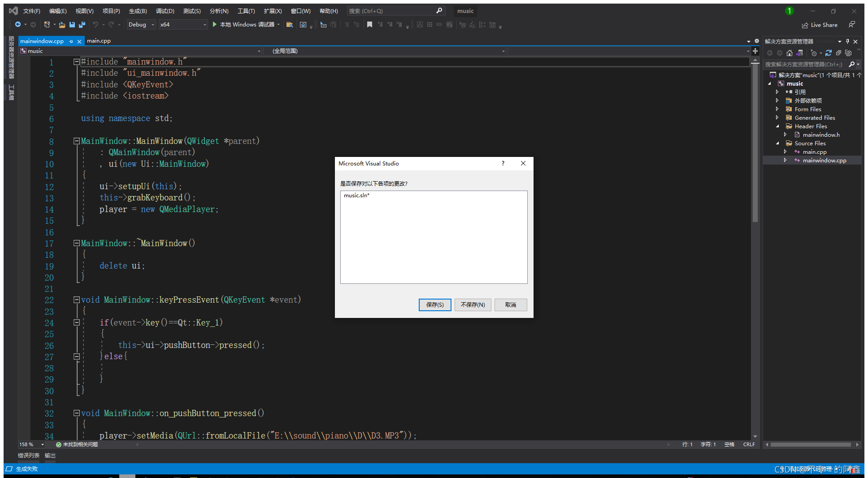Open the 编辑(E) menu
Image resolution: width=868 pixels, height=478 pixels.
(58, 11)
